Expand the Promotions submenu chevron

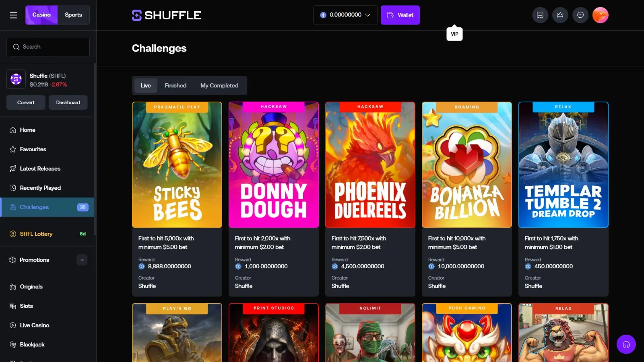click(82, 260)
